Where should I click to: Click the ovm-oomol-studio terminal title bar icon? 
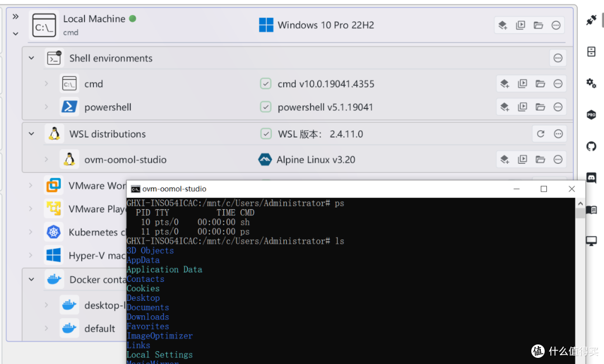[135, 189]
